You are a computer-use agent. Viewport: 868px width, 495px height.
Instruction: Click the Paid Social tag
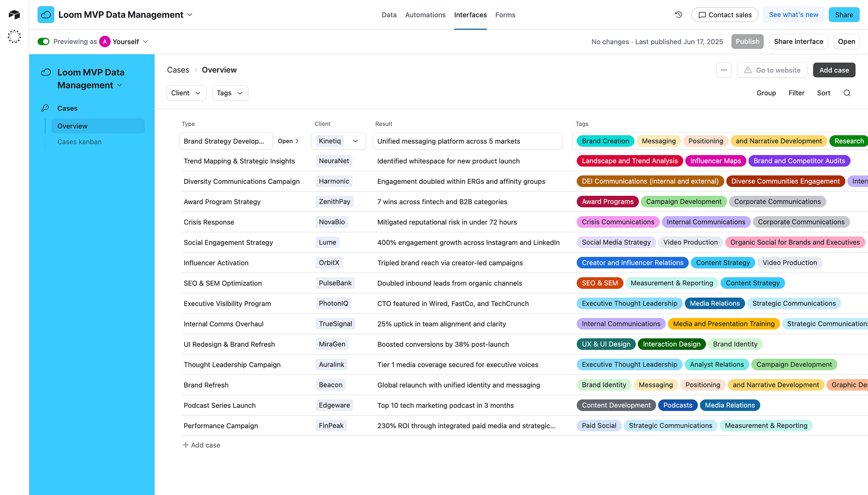(x=599, y=426)
